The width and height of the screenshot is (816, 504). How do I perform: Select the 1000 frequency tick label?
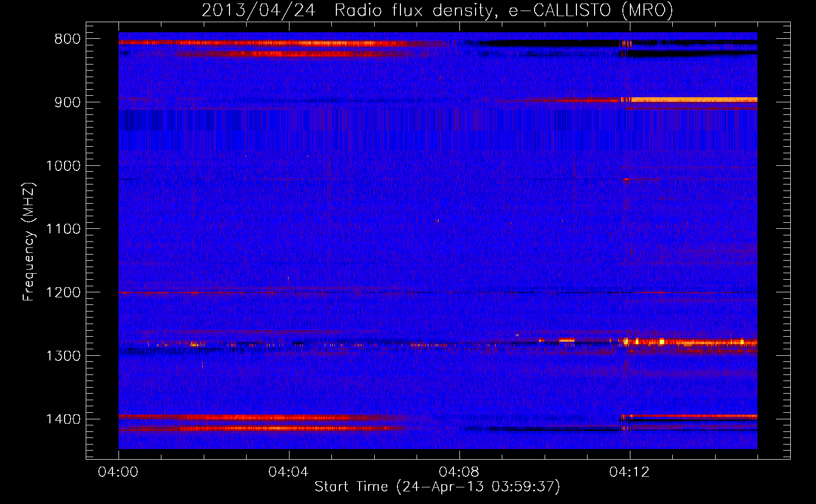pos(63,166)
